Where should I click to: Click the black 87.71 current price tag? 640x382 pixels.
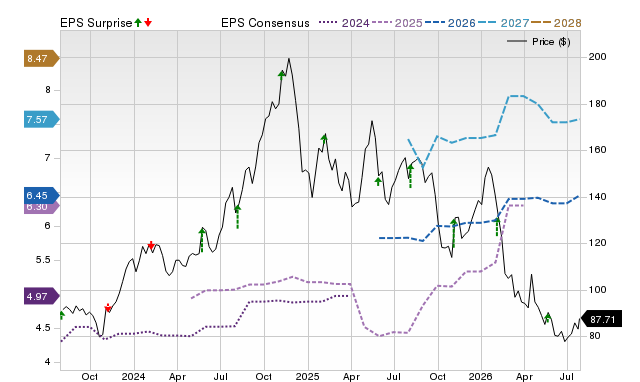click(x=601, y=319)
